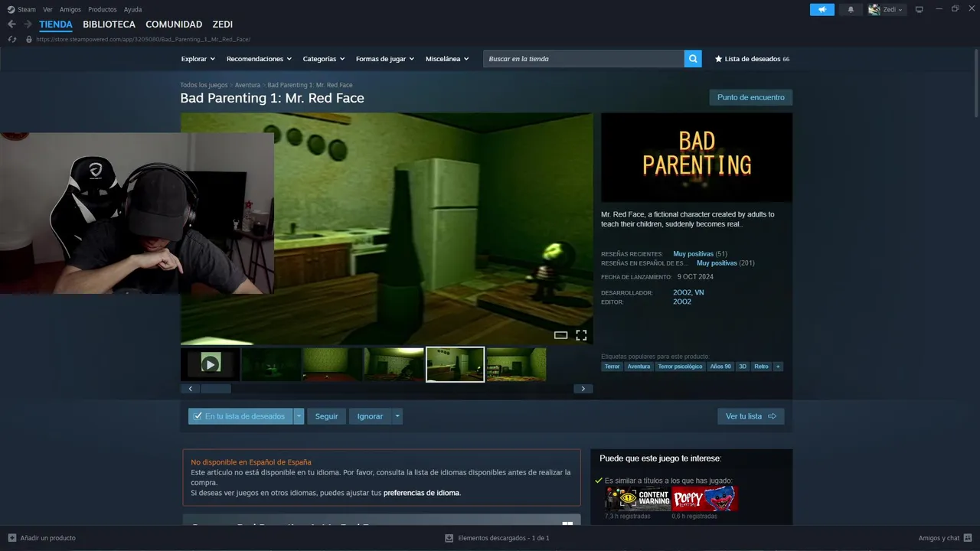Click the plus tag button
Screen dimensions: 980x551
(778, 367)
